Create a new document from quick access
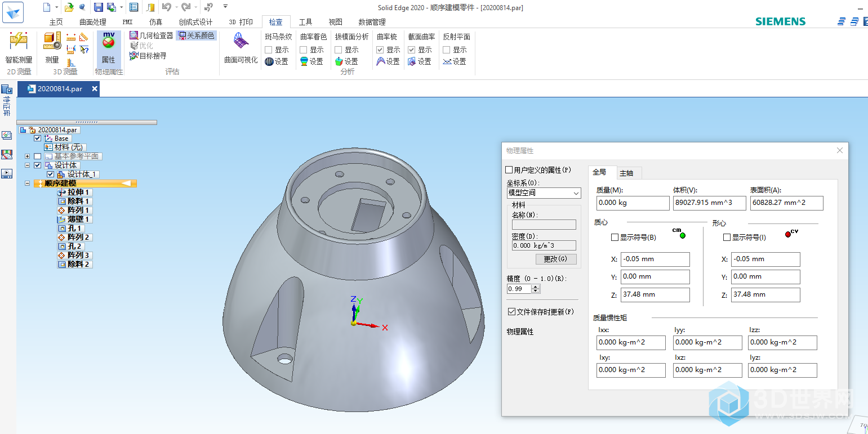Screen dimensions: 868x434 pyautogui.click(x=47, y=7)
